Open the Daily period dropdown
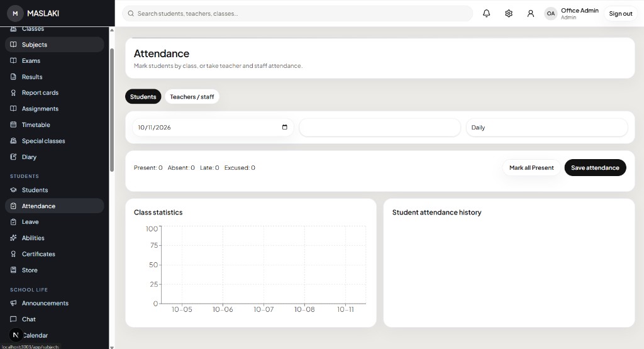The image size is (644, 349). 547,127
